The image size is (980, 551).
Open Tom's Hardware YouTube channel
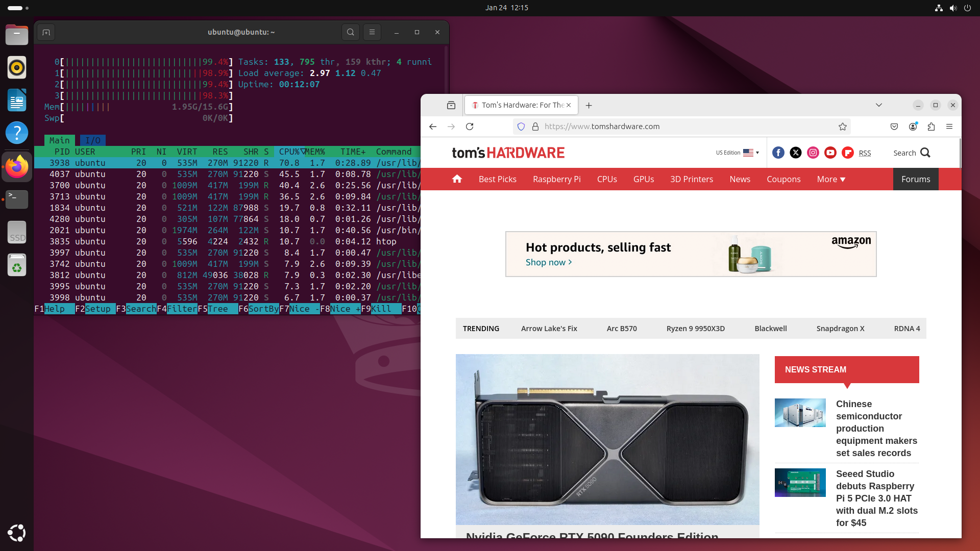click(830, 153)
